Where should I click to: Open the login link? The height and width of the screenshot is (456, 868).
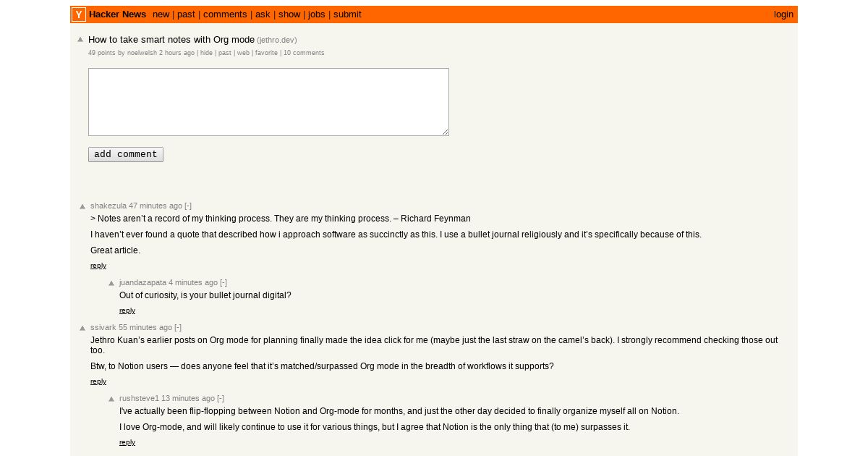pos(783,14)
